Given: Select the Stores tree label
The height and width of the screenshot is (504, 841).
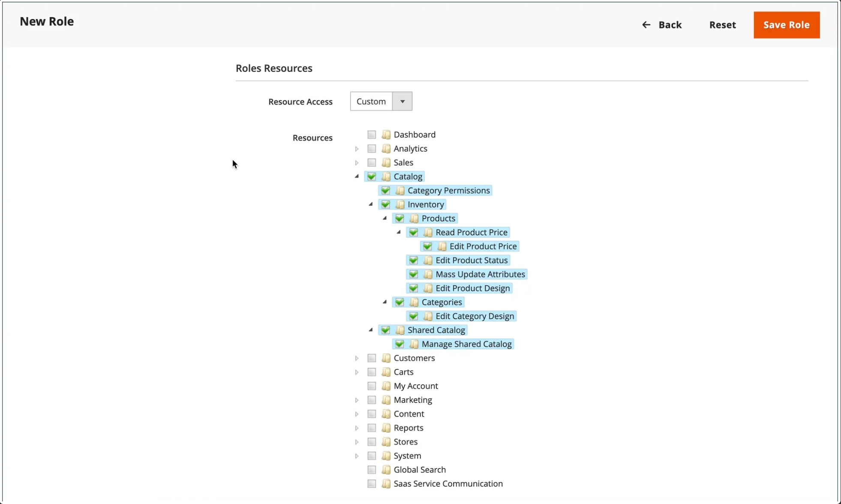Looking at the screenshot, I should click(405, 442).
